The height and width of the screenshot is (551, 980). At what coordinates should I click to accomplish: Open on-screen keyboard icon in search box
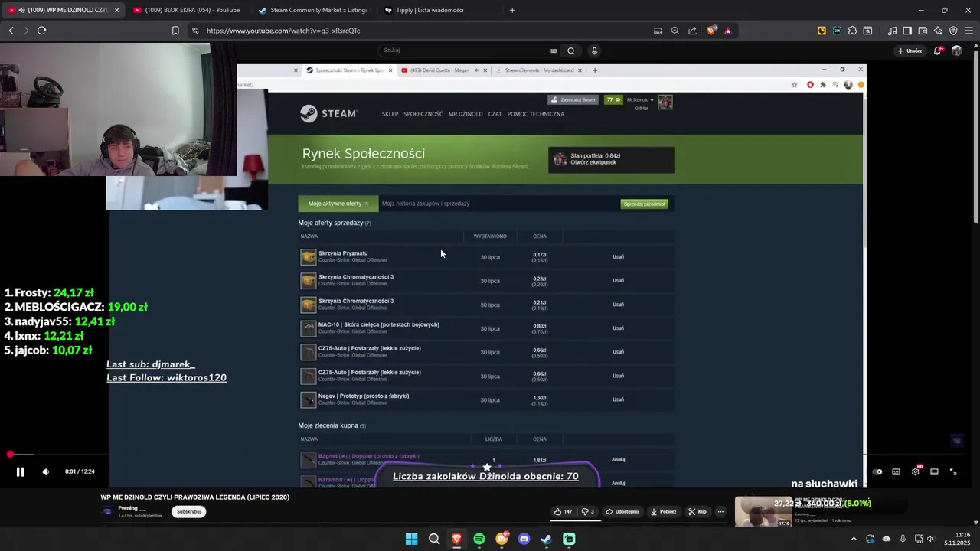click(x=554, y=51)
